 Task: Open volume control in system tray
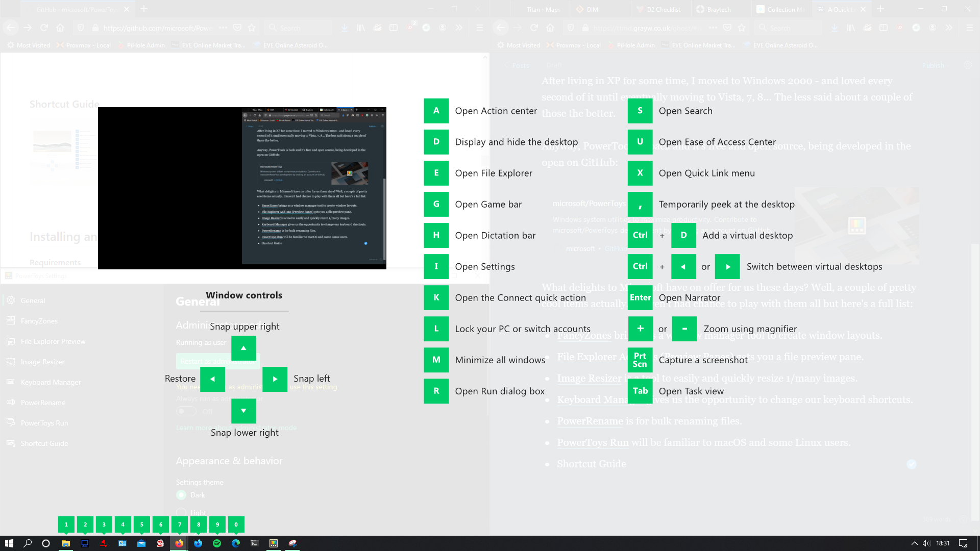pos(926,543)
